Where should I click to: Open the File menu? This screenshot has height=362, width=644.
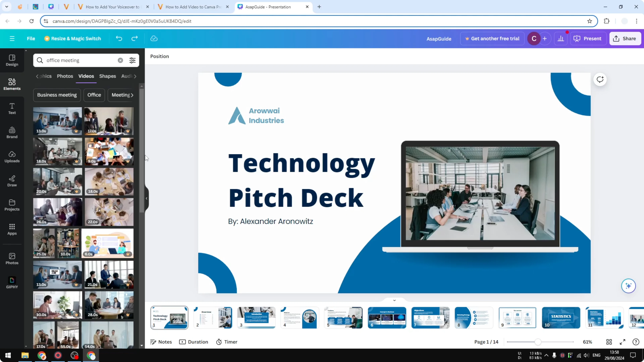pos(31,38)
